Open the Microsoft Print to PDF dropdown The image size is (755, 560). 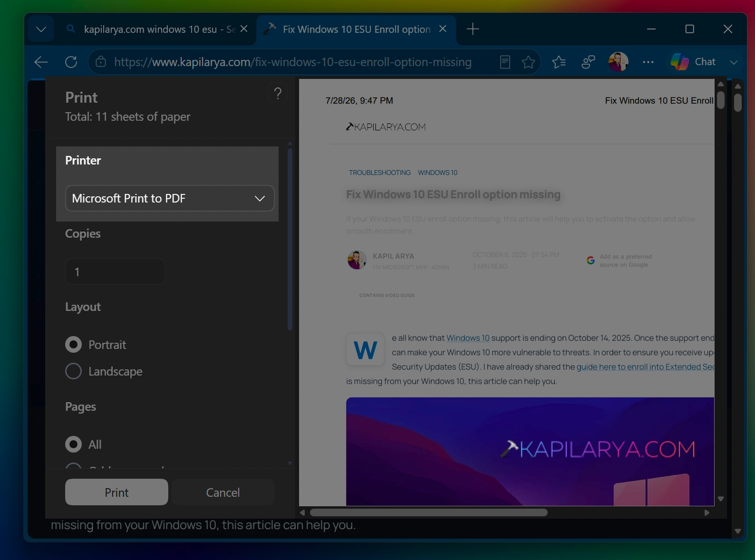pyautogui.click(x=170, y=198)
